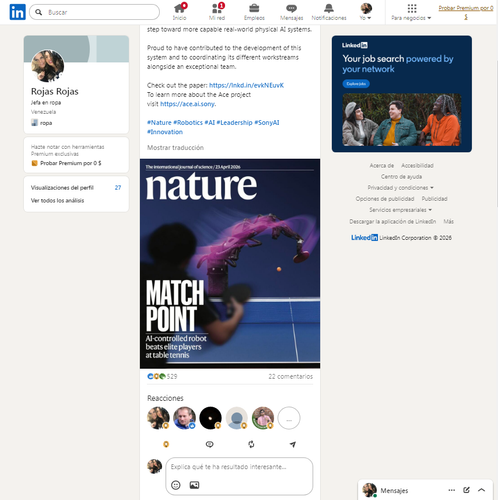Open the 22 comentarios link

coord(291,376)
